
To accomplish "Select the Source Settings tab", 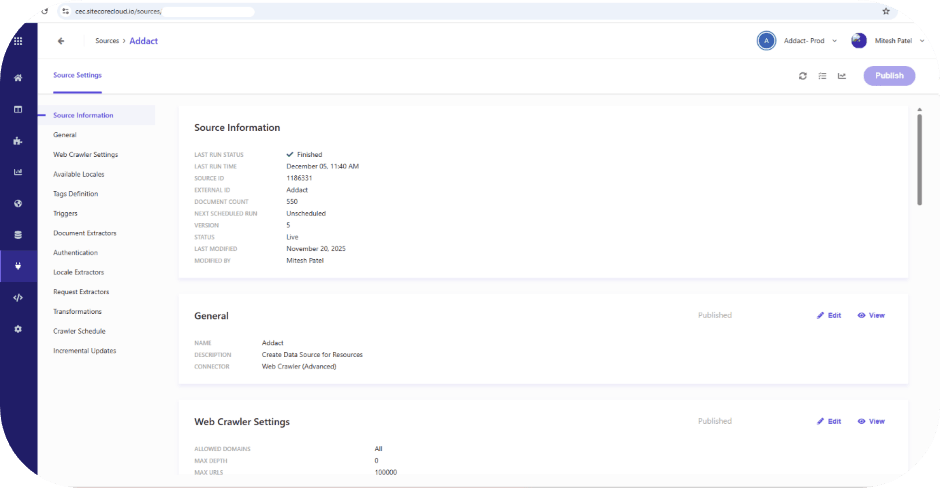I will point(77,75).
